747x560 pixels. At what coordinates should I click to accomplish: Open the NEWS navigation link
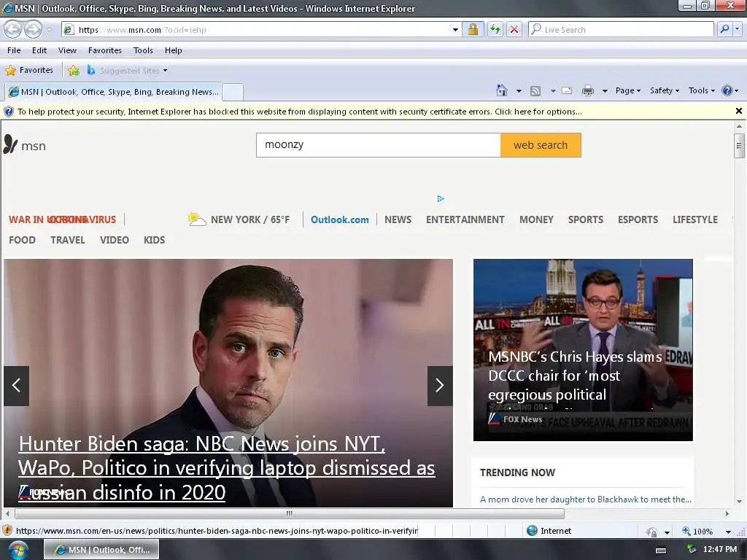[x=398, y=219]
